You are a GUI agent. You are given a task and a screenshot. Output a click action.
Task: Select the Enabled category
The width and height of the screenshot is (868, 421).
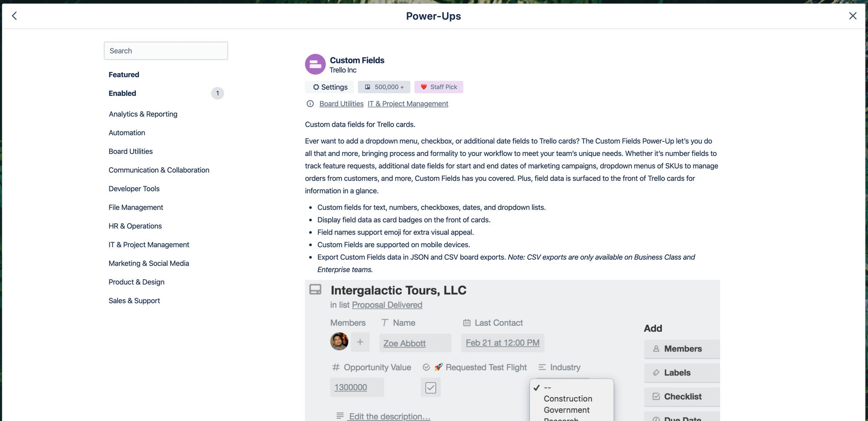click(122, 93)
